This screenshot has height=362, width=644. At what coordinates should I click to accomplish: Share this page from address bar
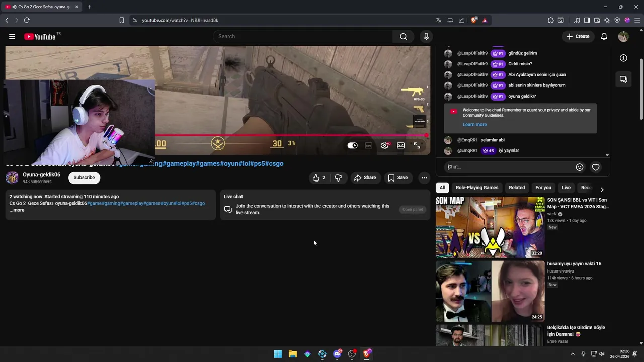click(461, 20)
